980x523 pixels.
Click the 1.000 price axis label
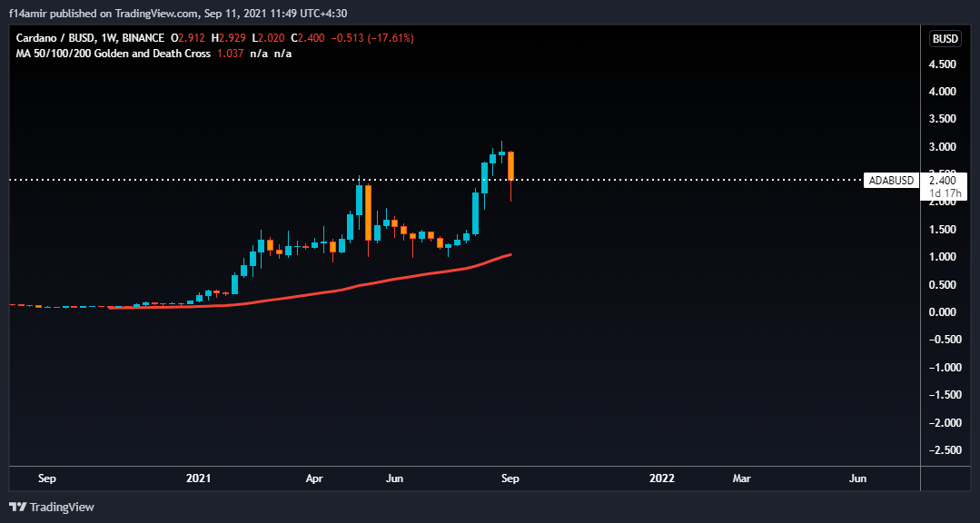coord(944,258)
